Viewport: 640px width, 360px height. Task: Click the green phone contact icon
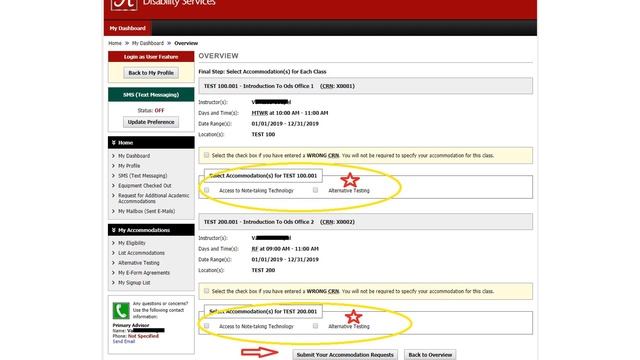click(121, 311)
